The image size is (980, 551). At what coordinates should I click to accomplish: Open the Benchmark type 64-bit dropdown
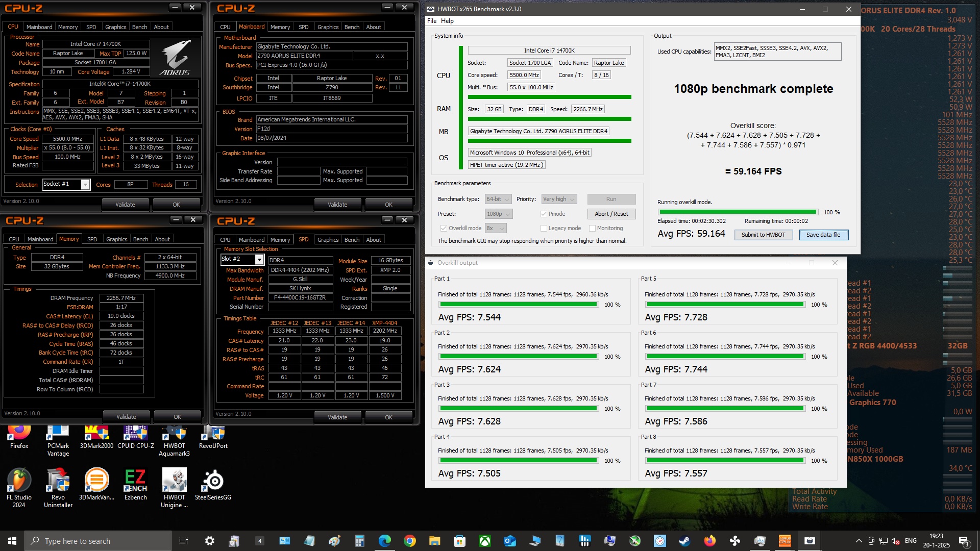click(498, 199)
